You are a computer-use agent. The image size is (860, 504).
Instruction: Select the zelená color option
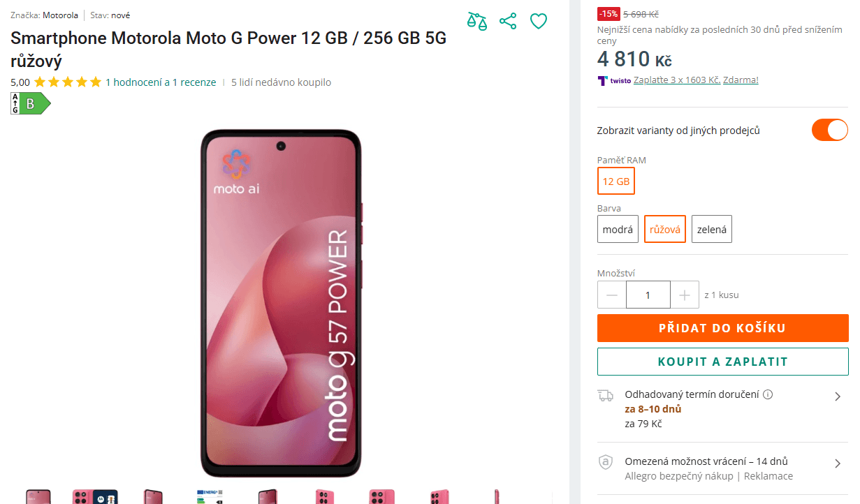point(711,229)
